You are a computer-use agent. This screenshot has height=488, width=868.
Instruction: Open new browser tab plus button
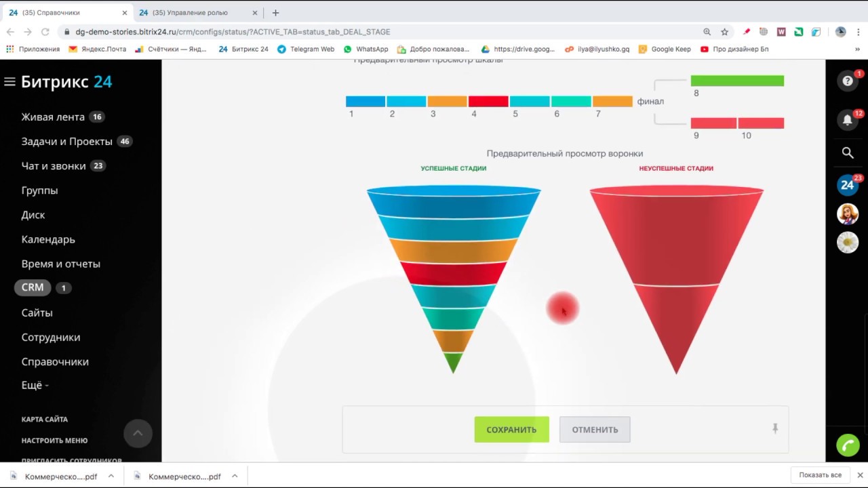tap(275, 12)
